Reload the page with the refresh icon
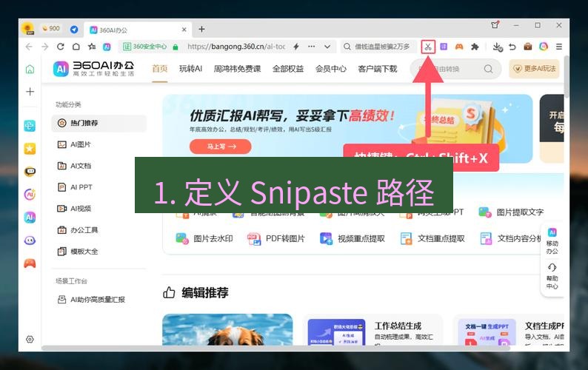The image size is (588, 370). (x=61, y=47)
